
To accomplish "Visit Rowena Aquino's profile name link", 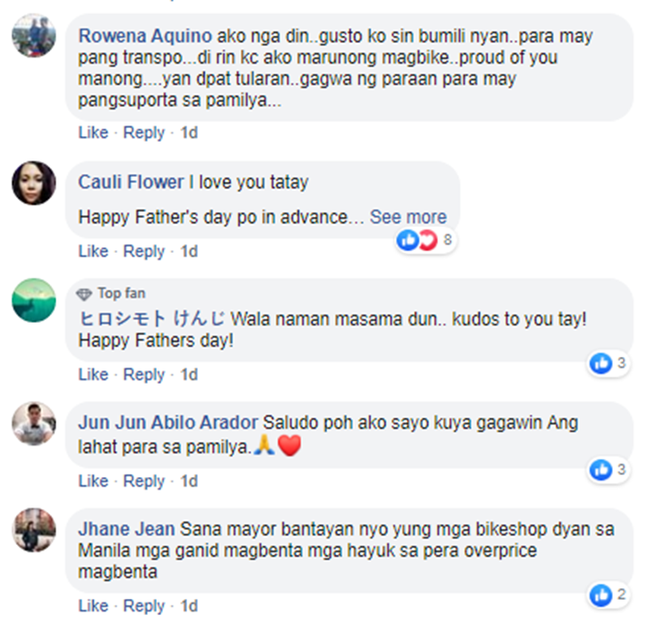I will pos(145,36).
